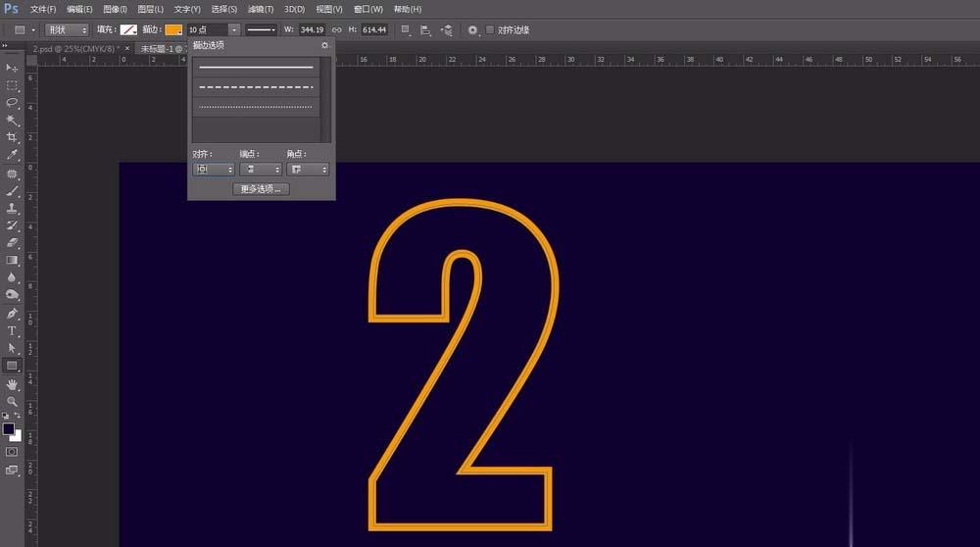Click the 更多选项... button
The width and height of the screenshot is (980, 547).
pos(261,189)
